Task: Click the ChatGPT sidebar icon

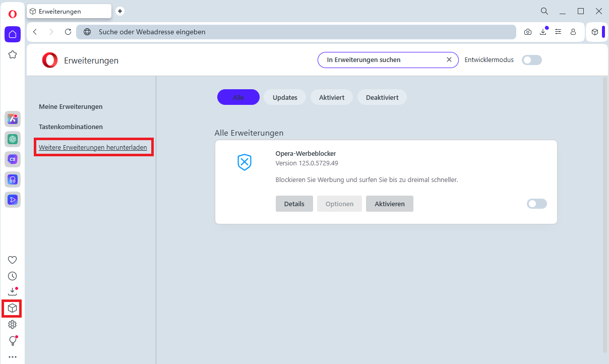Action: pyautogui.click(x=13, y=139)
